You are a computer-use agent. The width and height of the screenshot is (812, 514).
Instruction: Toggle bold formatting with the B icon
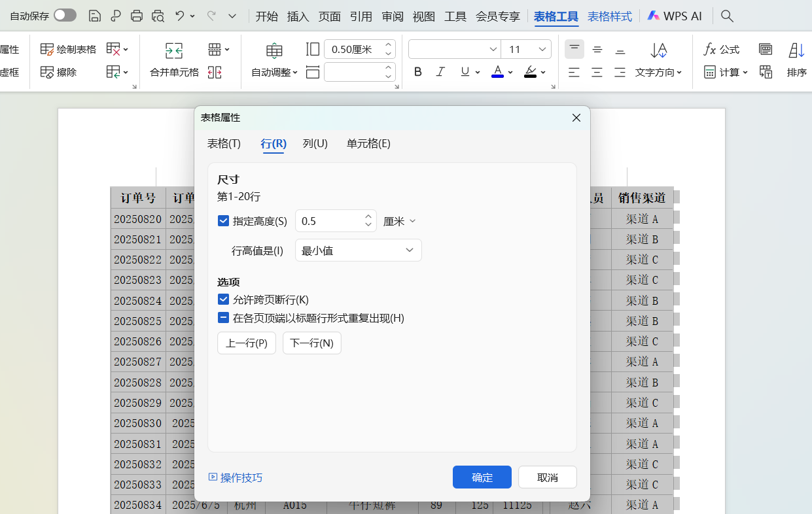418,72
